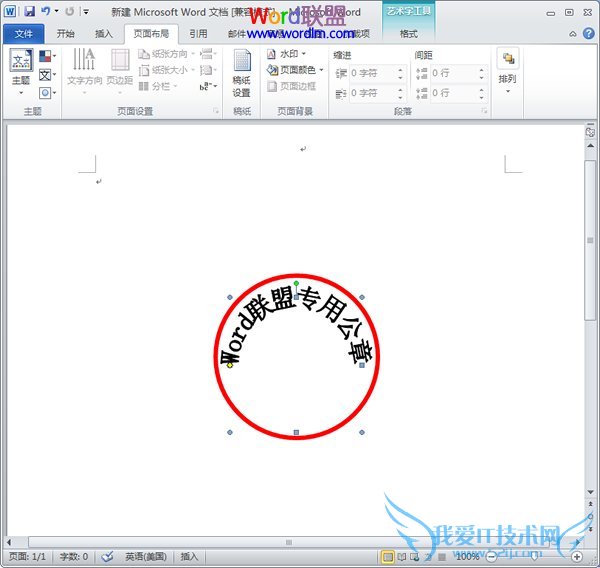Open theme effects dropdown
The image size is (600, 568).
point(47,93)
